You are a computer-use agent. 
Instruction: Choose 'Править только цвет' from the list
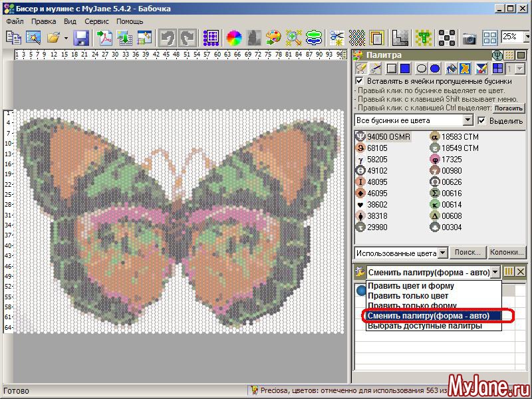tap(408, 296)
